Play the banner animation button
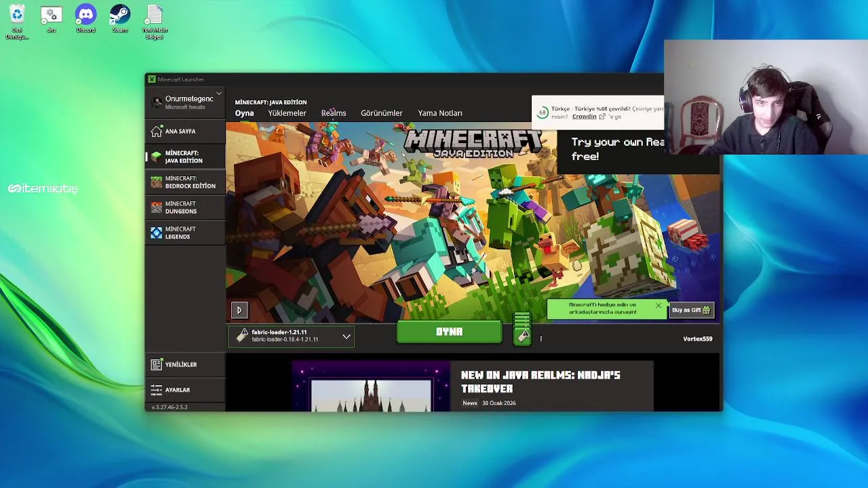The image size is (868, 488). [x=239, y=310]
